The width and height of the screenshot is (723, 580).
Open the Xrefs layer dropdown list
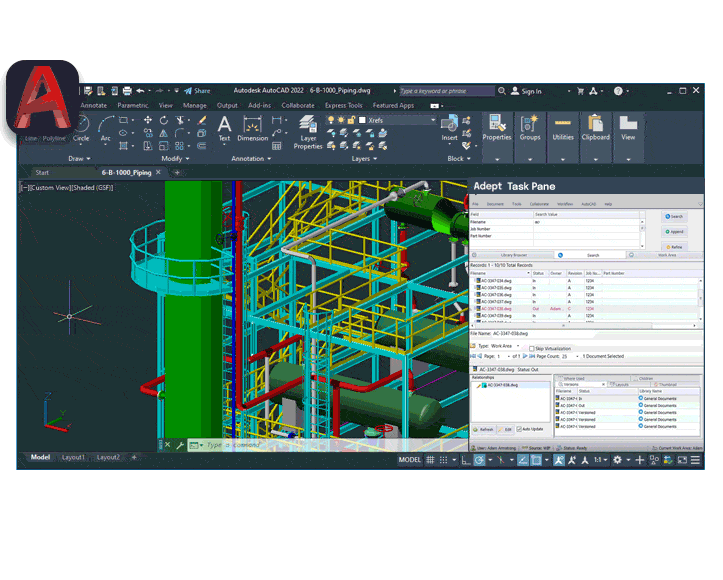(x=433, y=120)
